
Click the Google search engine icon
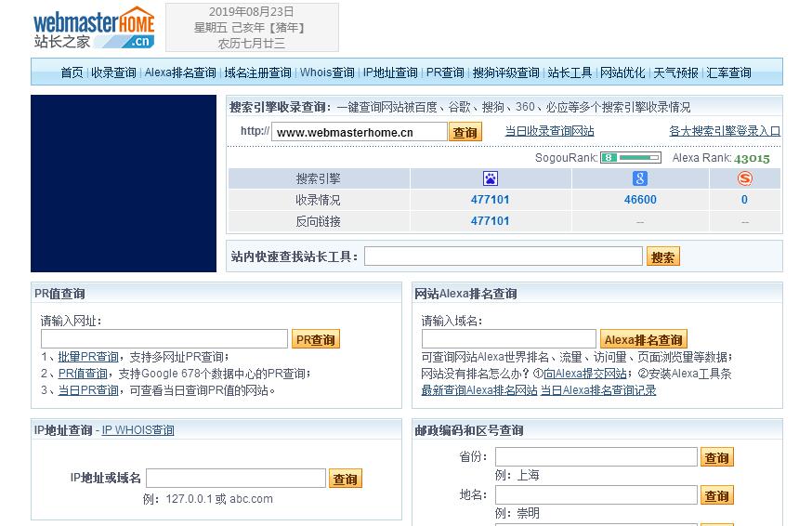pyautogui.click(x=640, y=178)
